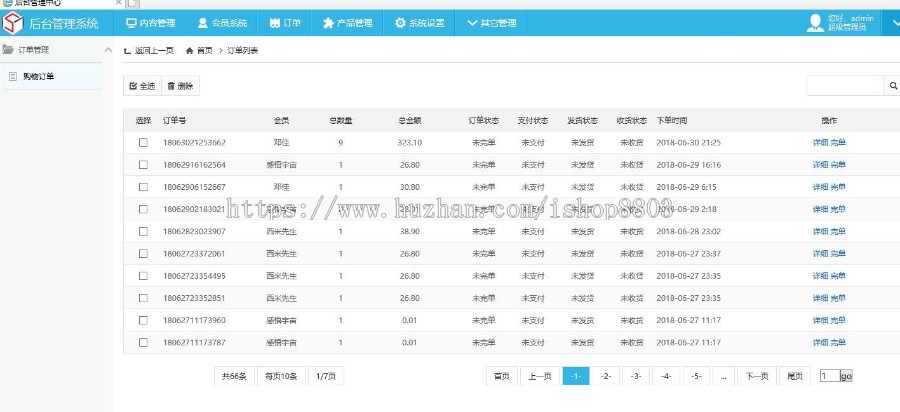Viewport: 900px width, 412px height.
Task: Click the admin user avatar icon
Action: [815, 23]
